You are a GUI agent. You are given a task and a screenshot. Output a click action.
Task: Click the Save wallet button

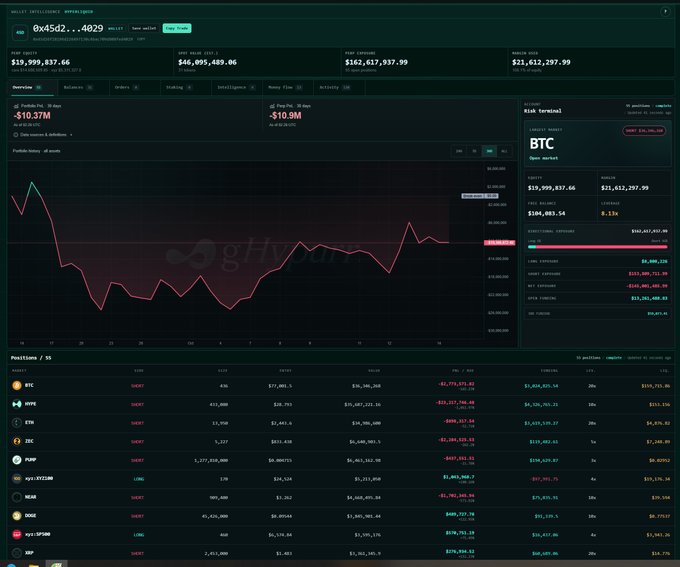144,28
